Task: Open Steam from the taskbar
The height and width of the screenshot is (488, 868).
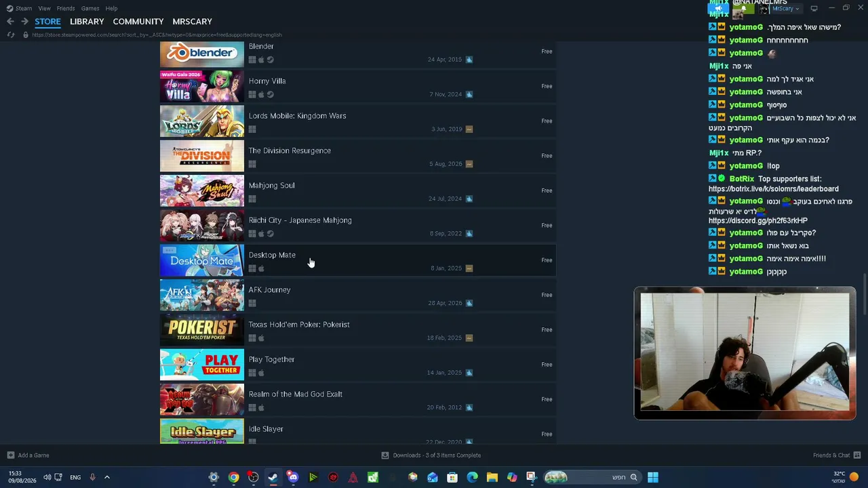Action: pyautogui.click(x=273, y=477)
